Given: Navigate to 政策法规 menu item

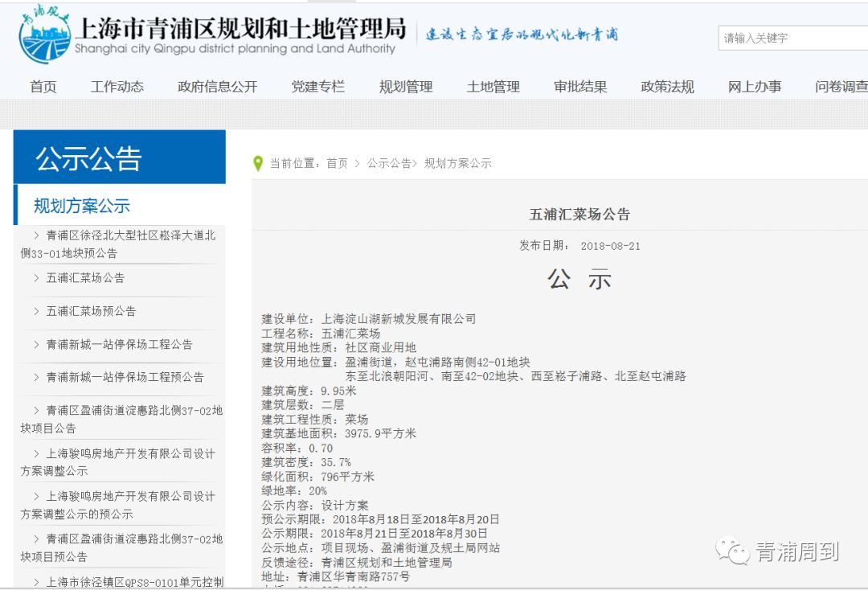Looking at the screenshot, I should (667, 87).
